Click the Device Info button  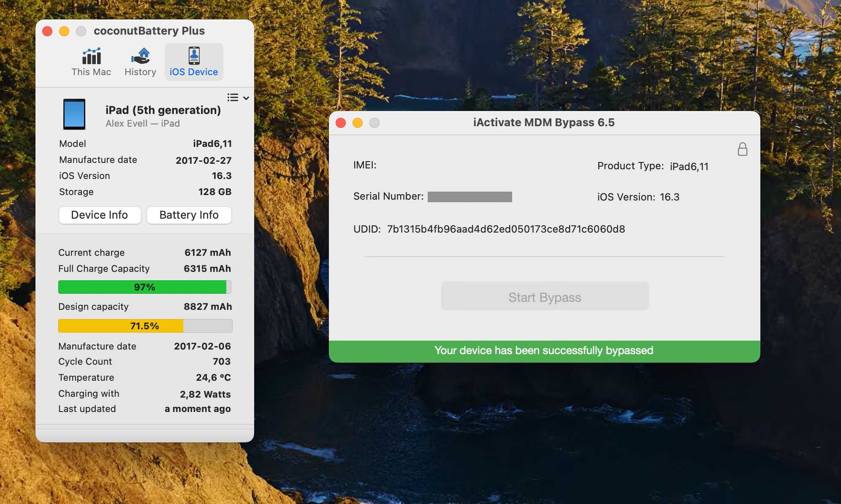[100, 215]
